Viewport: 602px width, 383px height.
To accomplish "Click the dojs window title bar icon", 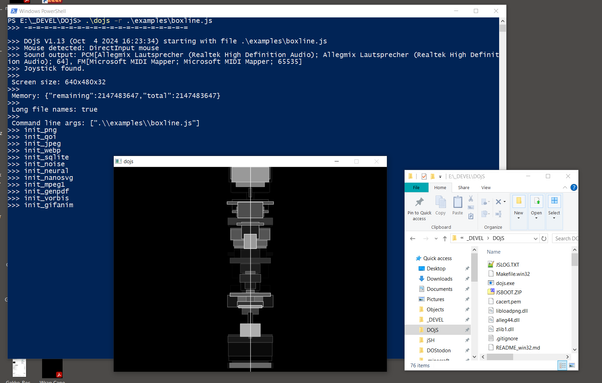I will pos(119,162).
